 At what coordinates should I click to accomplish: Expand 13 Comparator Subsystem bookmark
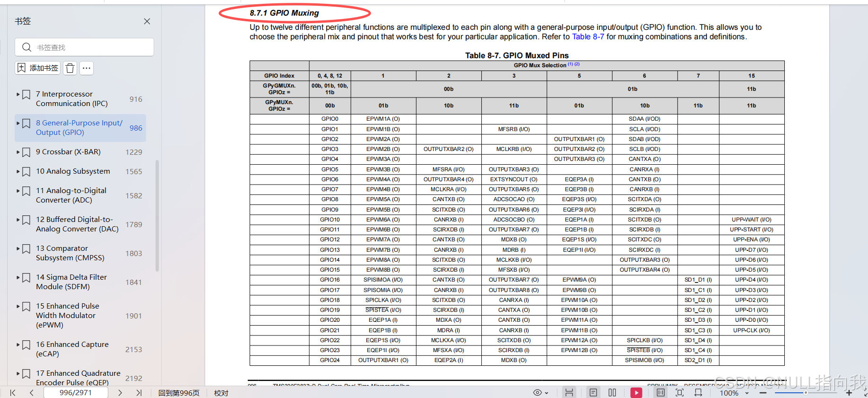[18, 248]
